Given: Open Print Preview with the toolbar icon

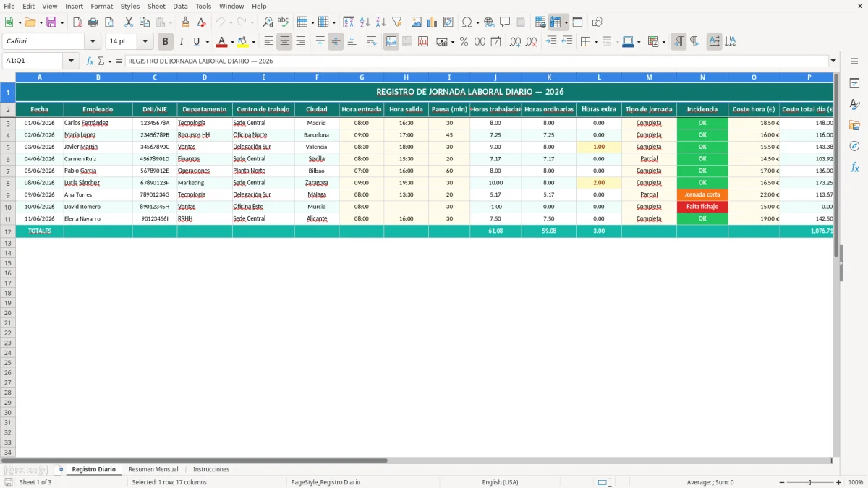Looking at the screenshot, I should [109, 22].
